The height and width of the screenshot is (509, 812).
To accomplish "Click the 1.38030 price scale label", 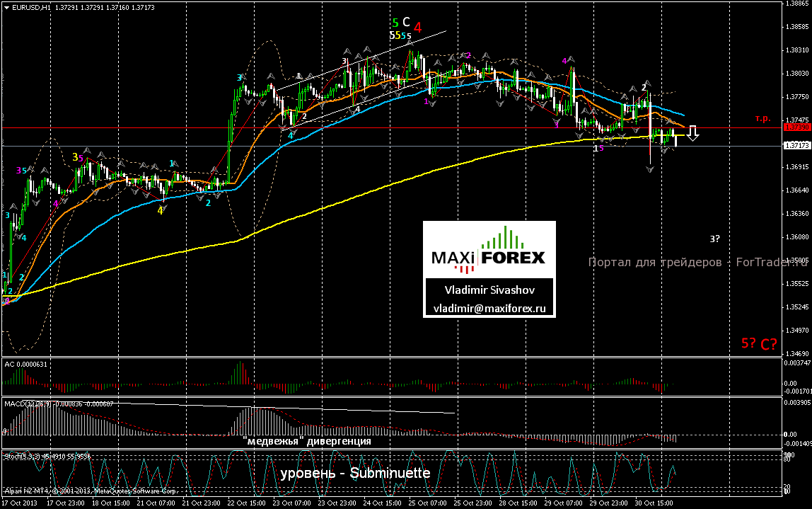I will click(796, 73).
